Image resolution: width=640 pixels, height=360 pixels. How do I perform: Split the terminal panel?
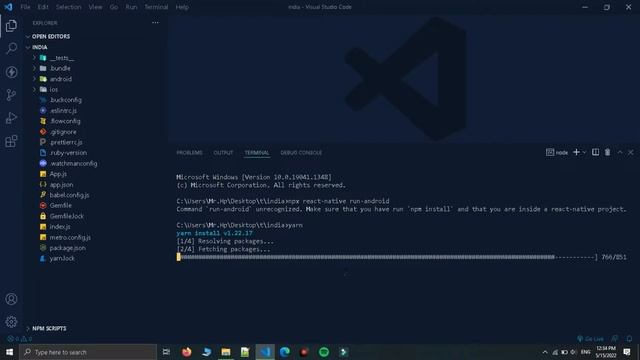pyautogui.click(x=596, y=152)
